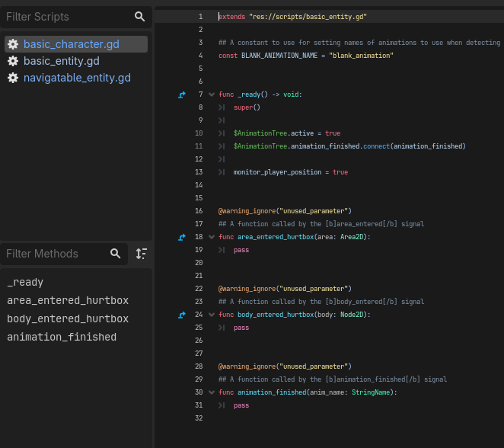Image resolution: width=504 pixels, height=448 pixels.
Task: Click the Filter Scripts magnifier icon
Action: click(139, 17)
